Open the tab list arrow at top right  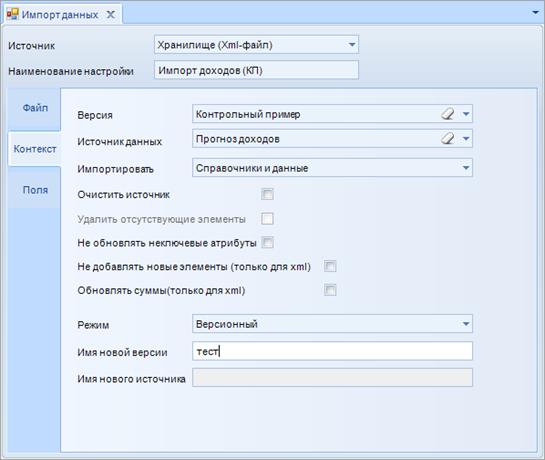point(536,13)
